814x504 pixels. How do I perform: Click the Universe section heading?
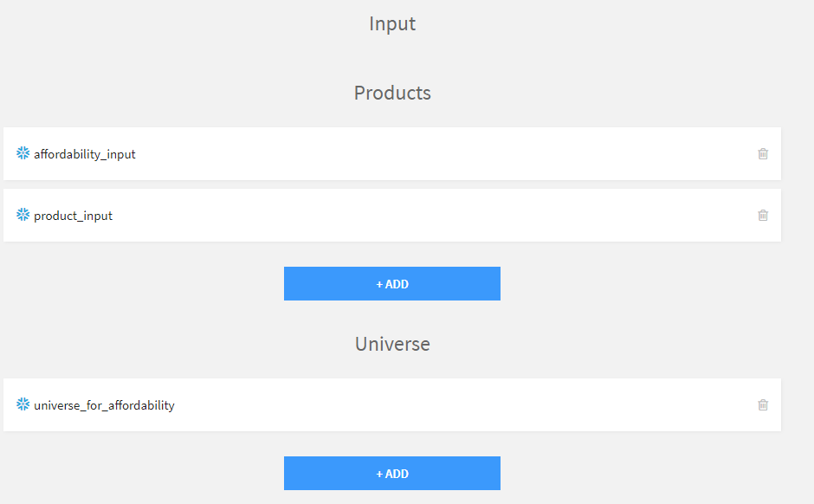point(392,344)
